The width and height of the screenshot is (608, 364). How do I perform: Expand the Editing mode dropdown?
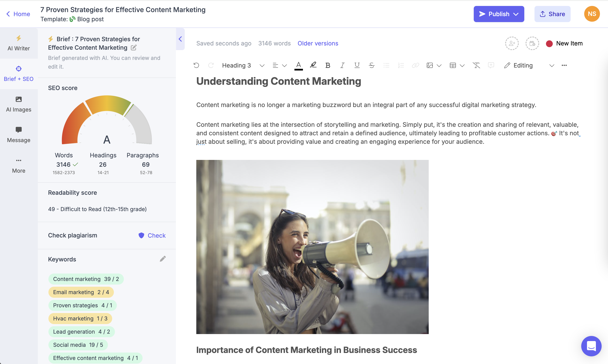(x=551, y=65)
